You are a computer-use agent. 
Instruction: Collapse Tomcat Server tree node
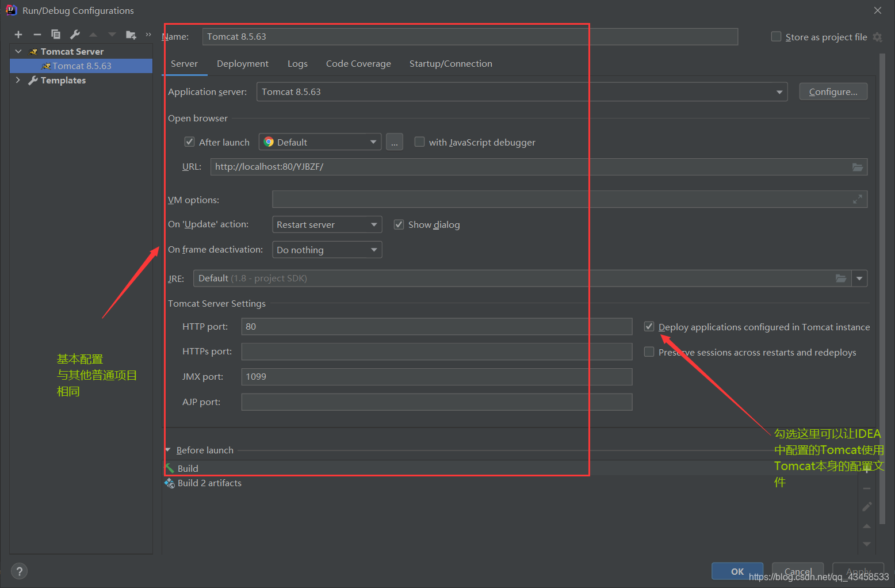(x=18, y=51)
